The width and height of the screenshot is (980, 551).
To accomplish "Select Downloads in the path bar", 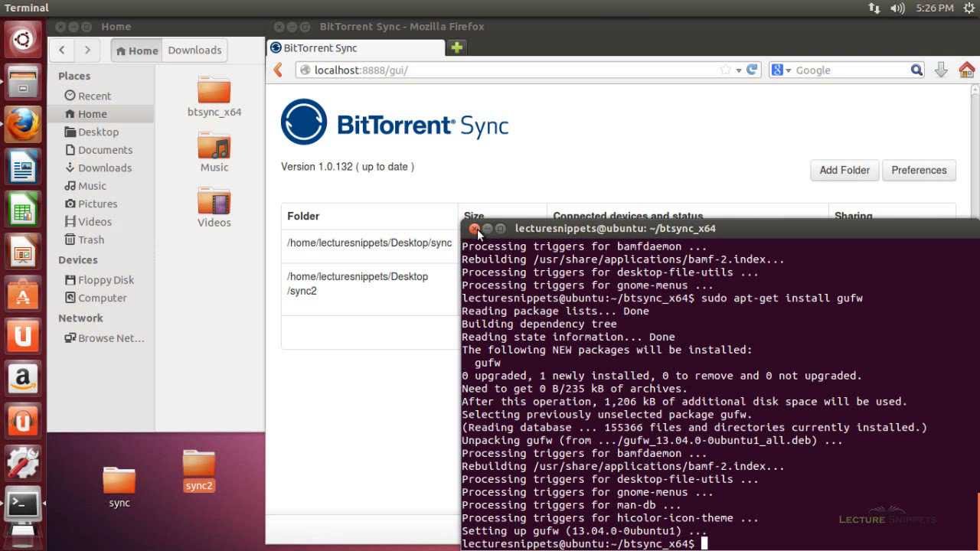I will (x=194, y=51).
